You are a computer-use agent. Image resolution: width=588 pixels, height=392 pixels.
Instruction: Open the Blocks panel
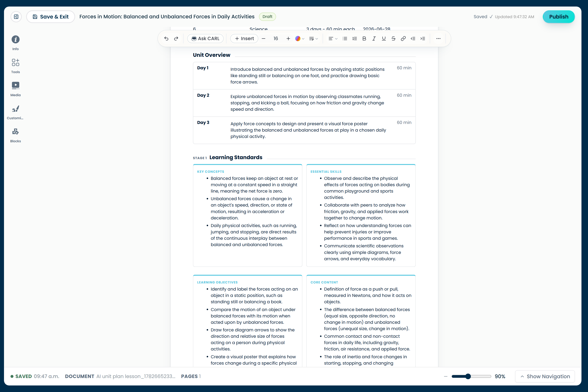click(15, 136)
